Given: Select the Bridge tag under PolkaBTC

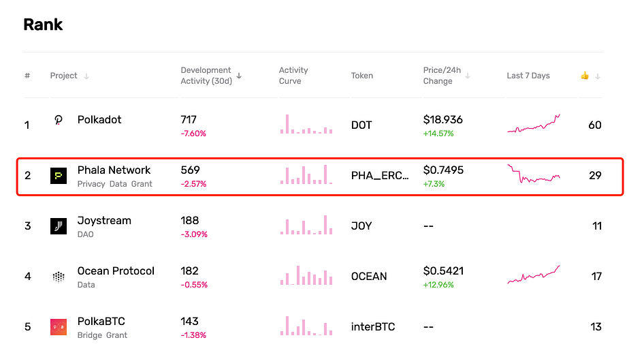Looking at the screenshot, I should pos(90,335).
